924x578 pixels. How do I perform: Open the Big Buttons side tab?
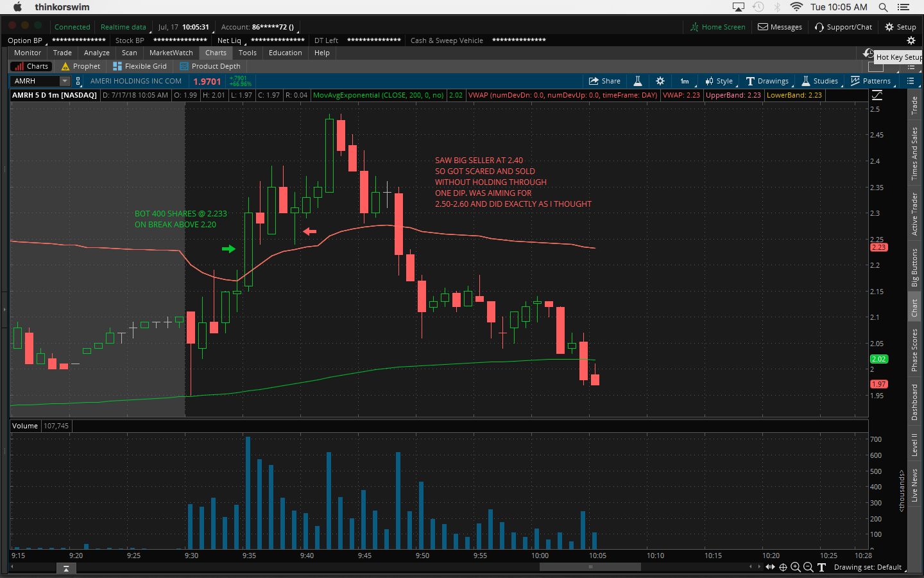[x=915, y=267]
